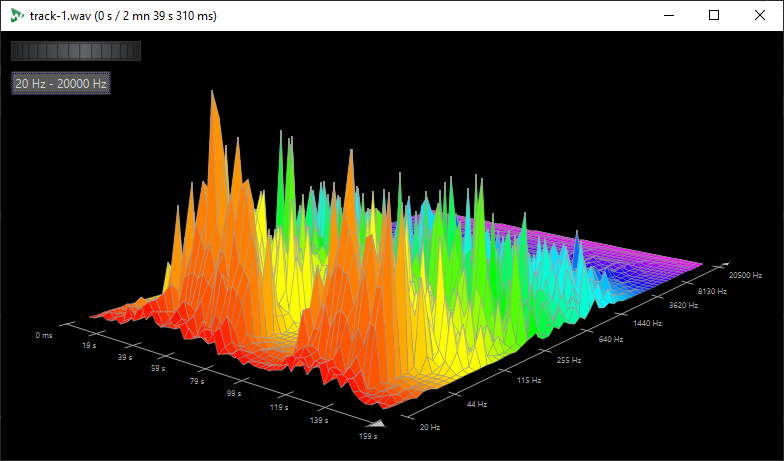Click the gray rotation wheel strip
Screen dimensions: 784x461
click(x=76, y=51)
